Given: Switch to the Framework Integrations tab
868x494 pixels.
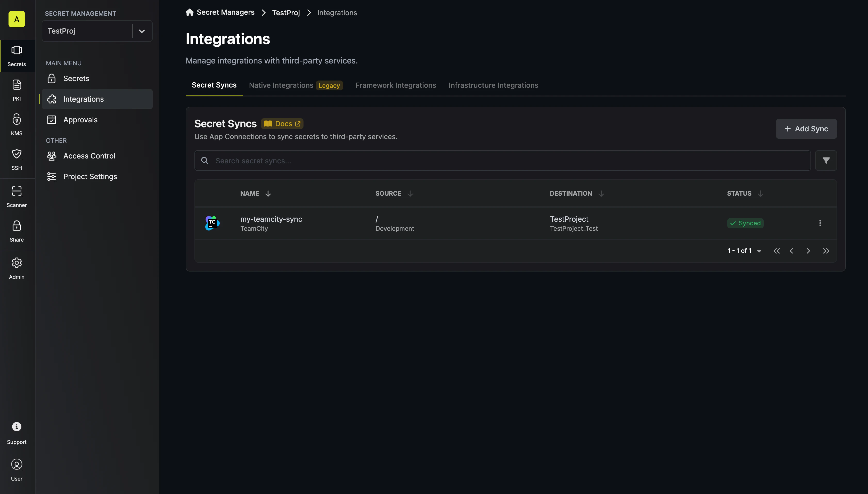Looking at the screenshot, I should 396,85.
